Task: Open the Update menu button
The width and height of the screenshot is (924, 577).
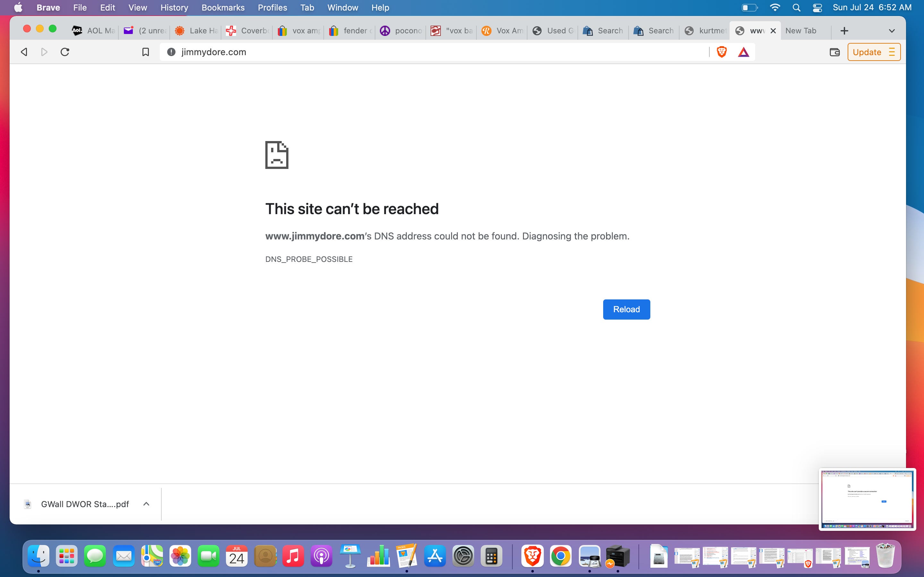Action: 874,52
